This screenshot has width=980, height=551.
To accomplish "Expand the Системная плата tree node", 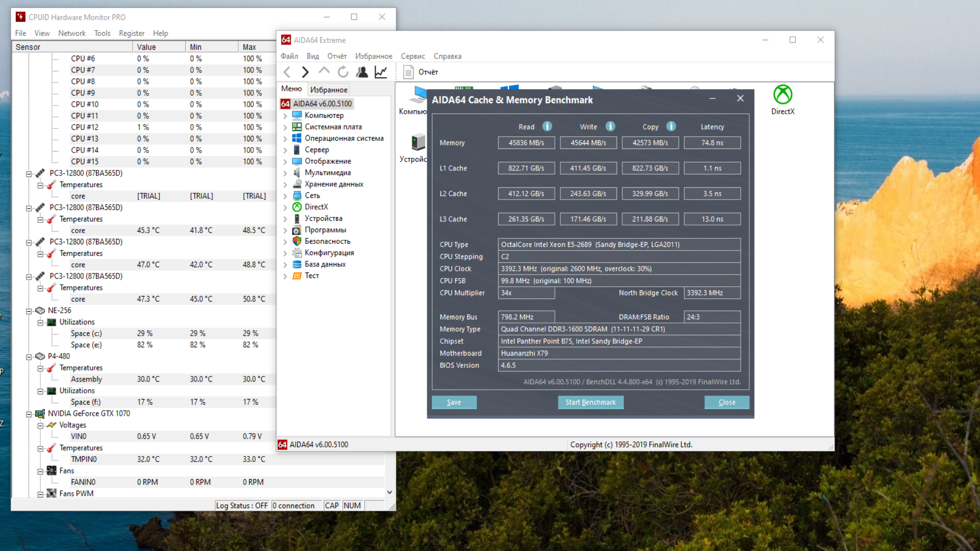I will (285, 127).
